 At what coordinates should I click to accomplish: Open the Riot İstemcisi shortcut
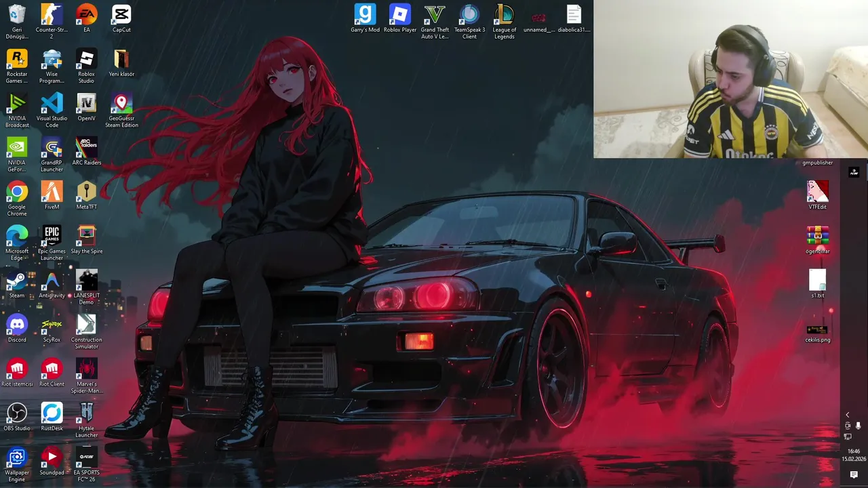[x=17, y=373]
